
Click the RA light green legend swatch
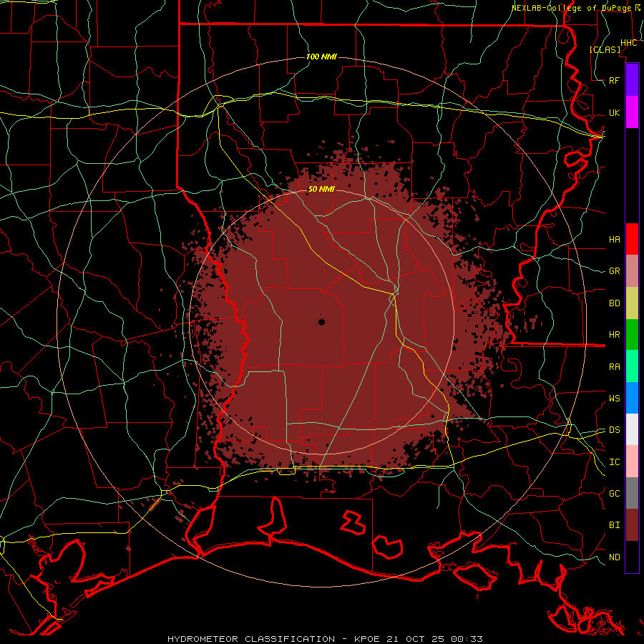point(632,366)
